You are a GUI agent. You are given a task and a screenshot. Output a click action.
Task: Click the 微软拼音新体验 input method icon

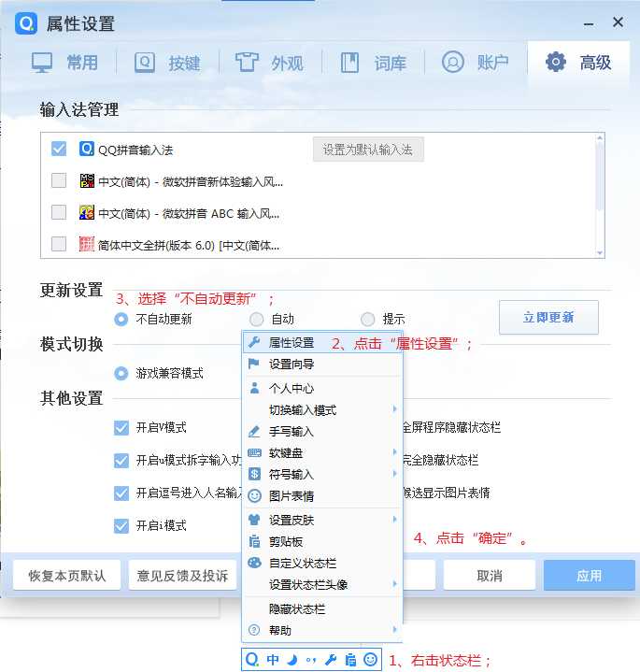click(x=87, y=181)
